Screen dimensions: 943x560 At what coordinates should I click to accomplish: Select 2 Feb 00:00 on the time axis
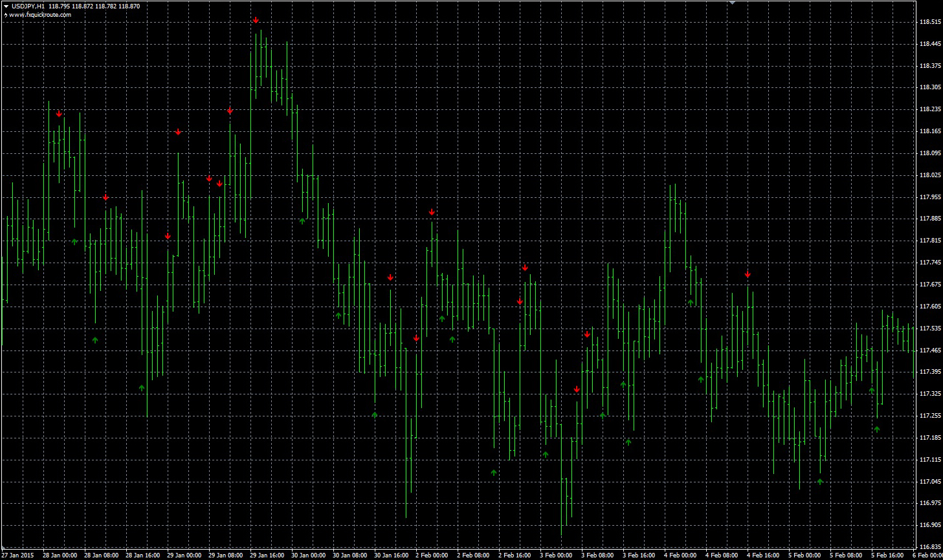coord(432,555)
